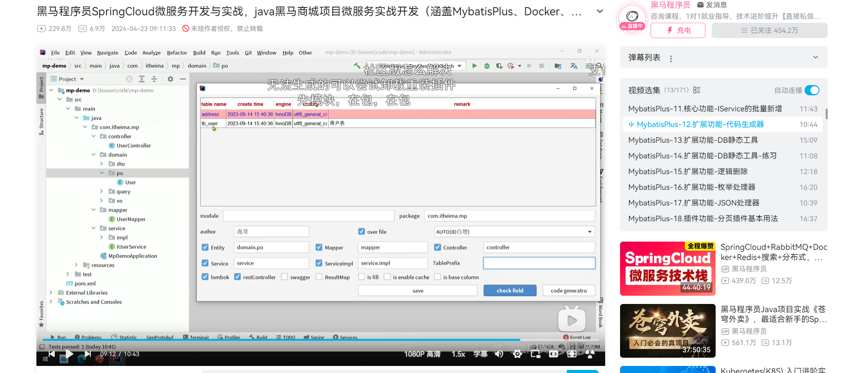Image resolution: width=868 pixels, height=373 pixels.
Task: Uncheck the Mapper checkbox
Action: [319, 247]
